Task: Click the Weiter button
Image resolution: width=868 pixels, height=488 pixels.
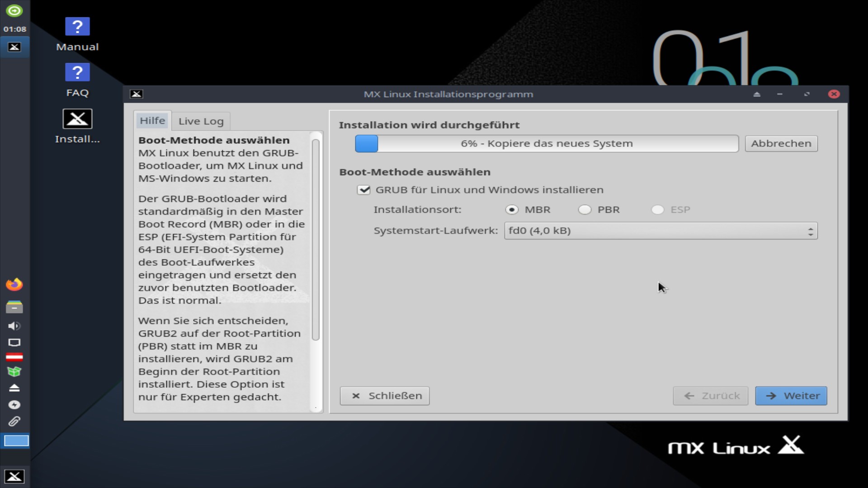Action: point(791,395)
